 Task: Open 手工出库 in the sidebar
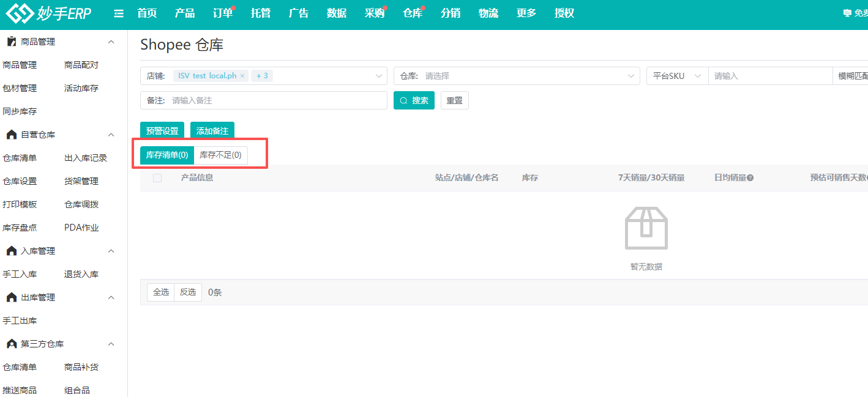(x=20, y=321)
